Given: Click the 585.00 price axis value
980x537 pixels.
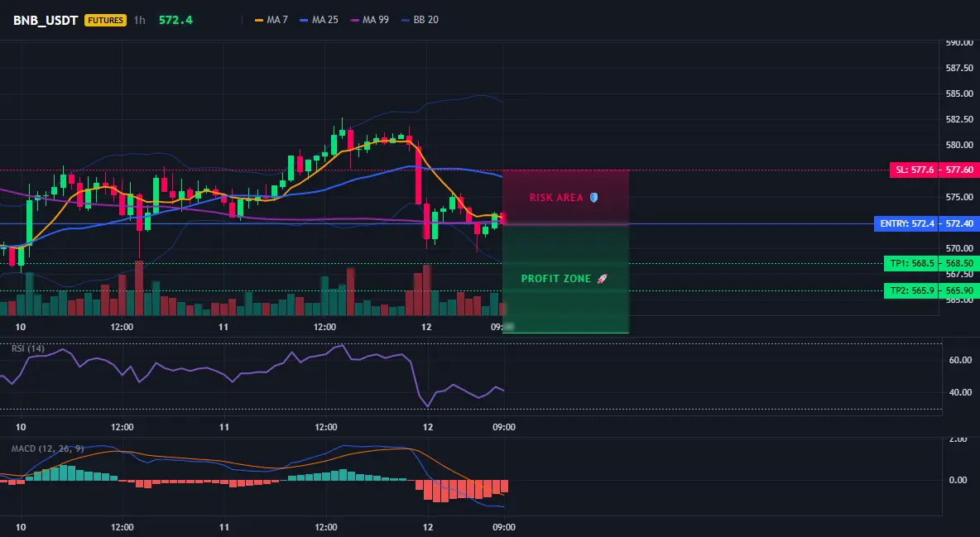Looking at the screenshot, I should [959, 93].
